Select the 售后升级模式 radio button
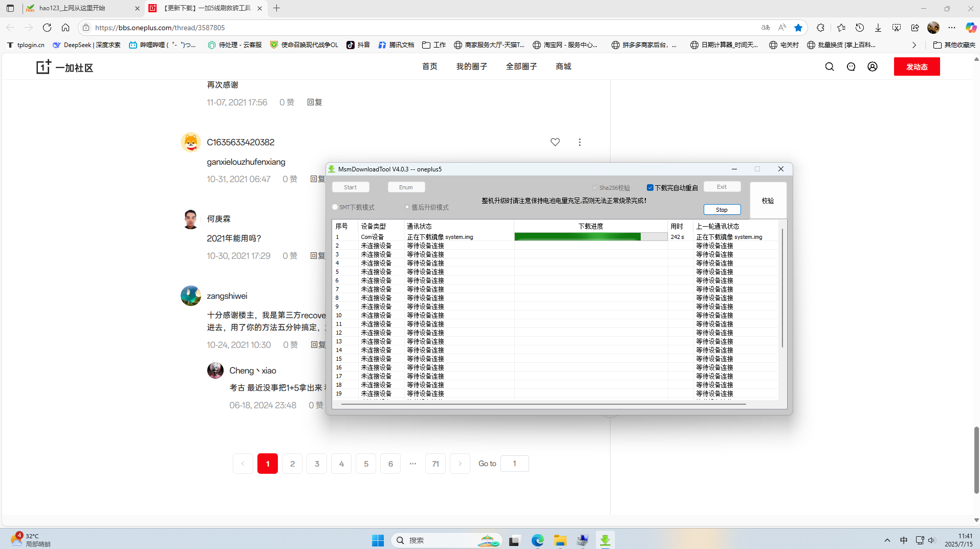 [407, 207]
